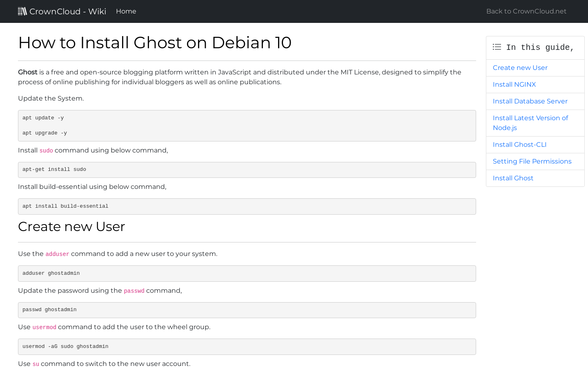Open the 'Install NGINX' sidebar link
Viewport: 588px width, 368px height.
click(x=514, y=84)
